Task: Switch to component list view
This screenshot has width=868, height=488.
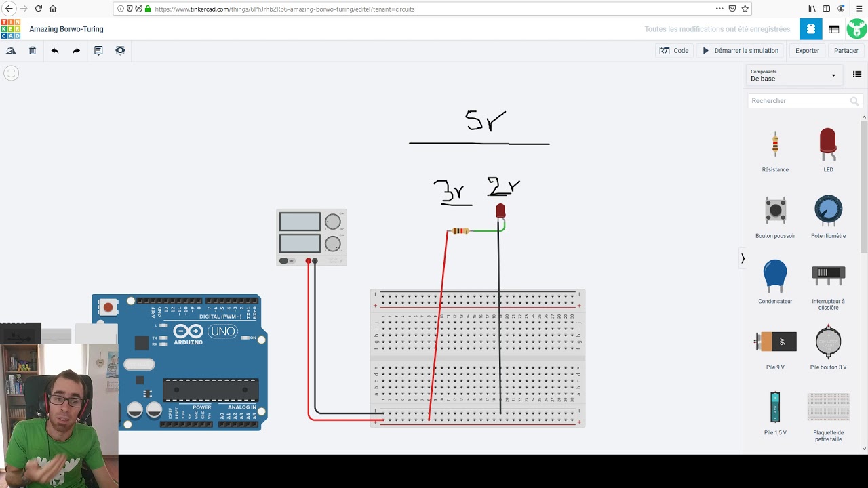Action: [x=834, y=29]
